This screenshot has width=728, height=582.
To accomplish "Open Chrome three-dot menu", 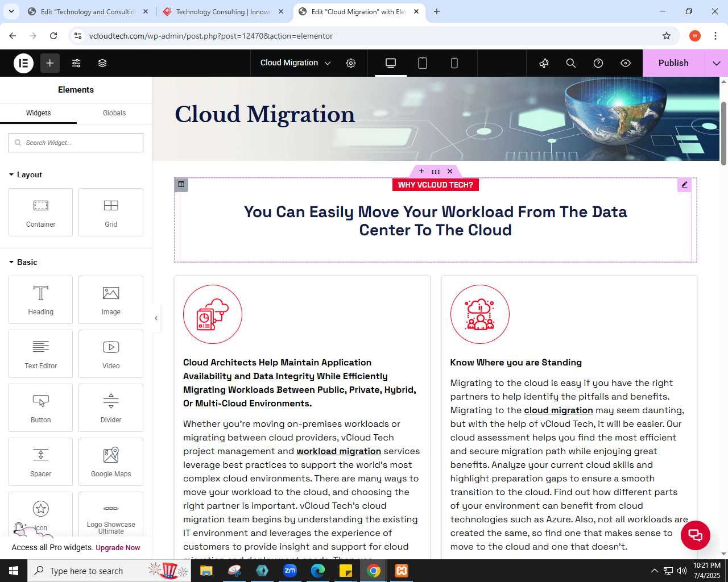I will pos(715,36).
